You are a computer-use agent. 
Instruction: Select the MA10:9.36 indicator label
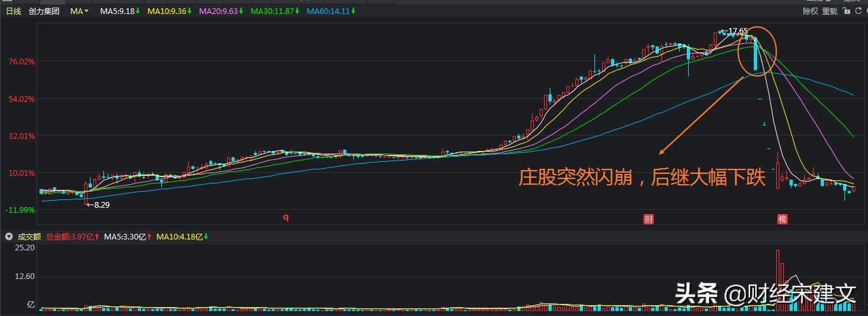click(170, 11)
